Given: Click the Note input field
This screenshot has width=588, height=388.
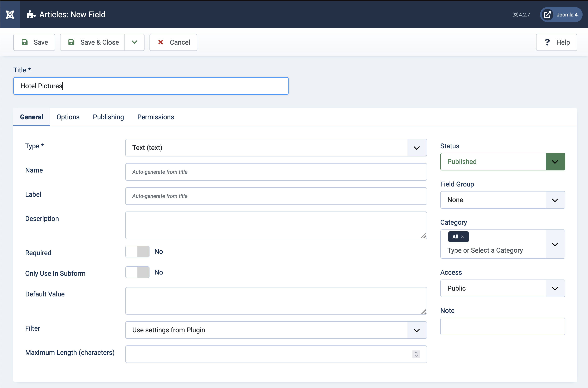Looking at the screenshot, I should 503,327.
